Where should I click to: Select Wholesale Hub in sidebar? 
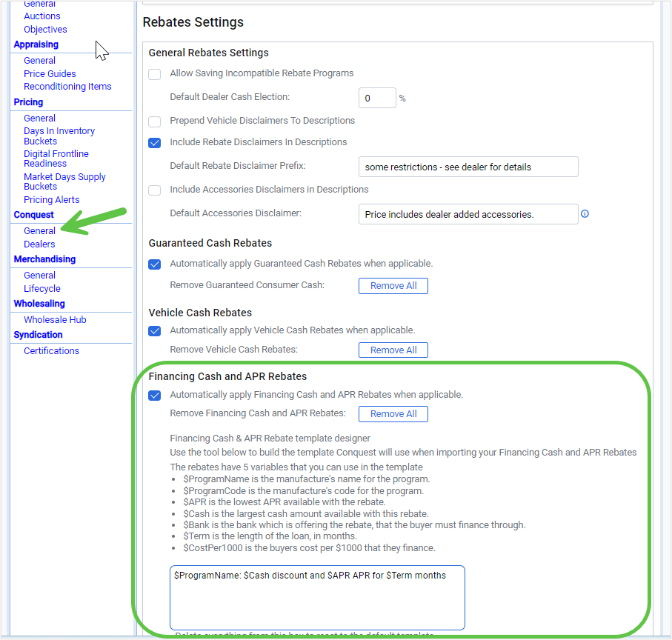click(55, 320)
